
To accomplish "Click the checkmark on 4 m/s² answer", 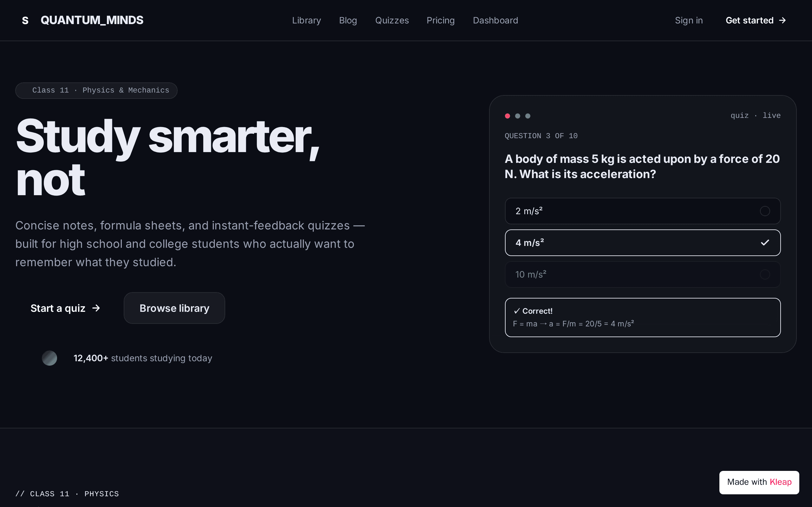I will click(765, 242).
